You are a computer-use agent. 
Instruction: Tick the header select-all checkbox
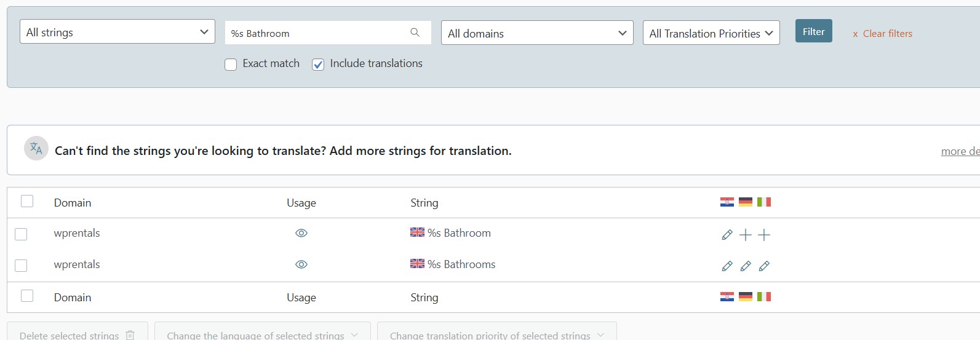click(27, 202)
